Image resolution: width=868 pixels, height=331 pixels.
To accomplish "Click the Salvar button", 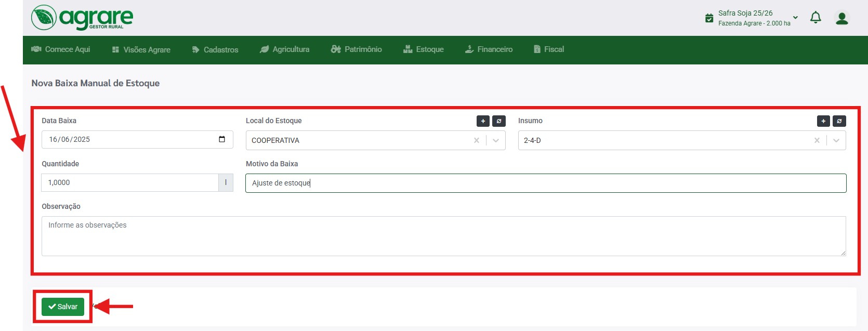I will tap(63, 307).
